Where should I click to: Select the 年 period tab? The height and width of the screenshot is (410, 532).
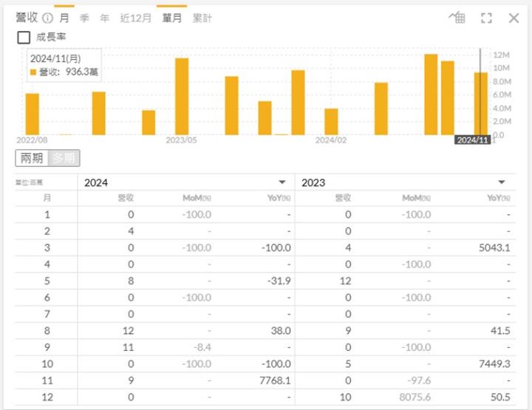(x=104, y=18)
